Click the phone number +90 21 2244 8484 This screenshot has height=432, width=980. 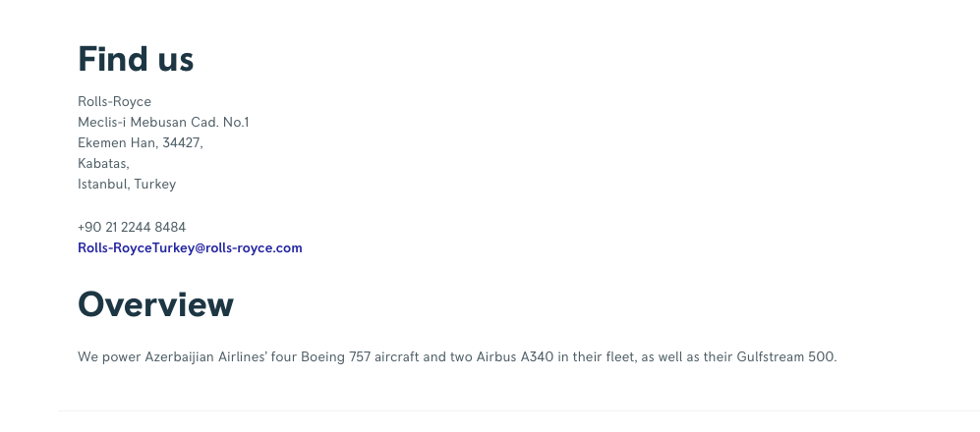[x=132, y=227]
